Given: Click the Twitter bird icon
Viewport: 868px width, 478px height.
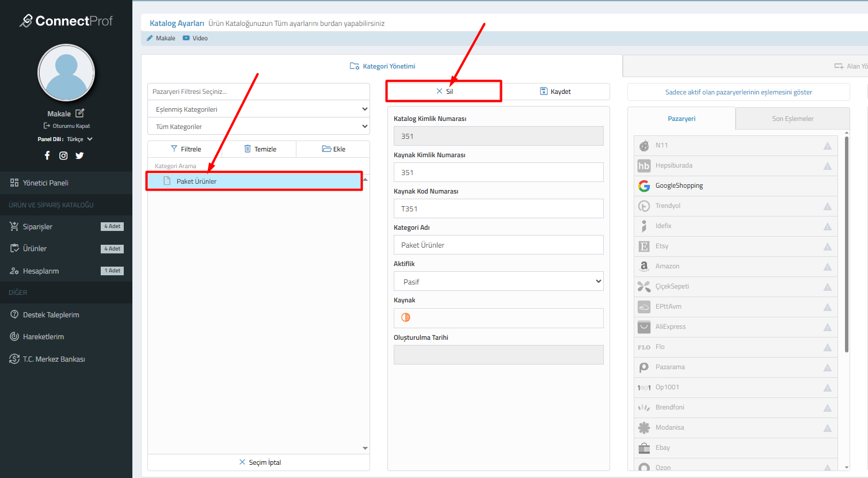Looking at the screenshot, I should pyautogui.click(x=79, y=155).
